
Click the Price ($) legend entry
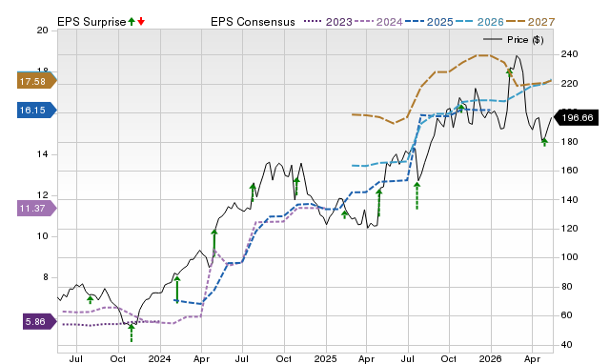pyautogui.click(x=514, y=40)
